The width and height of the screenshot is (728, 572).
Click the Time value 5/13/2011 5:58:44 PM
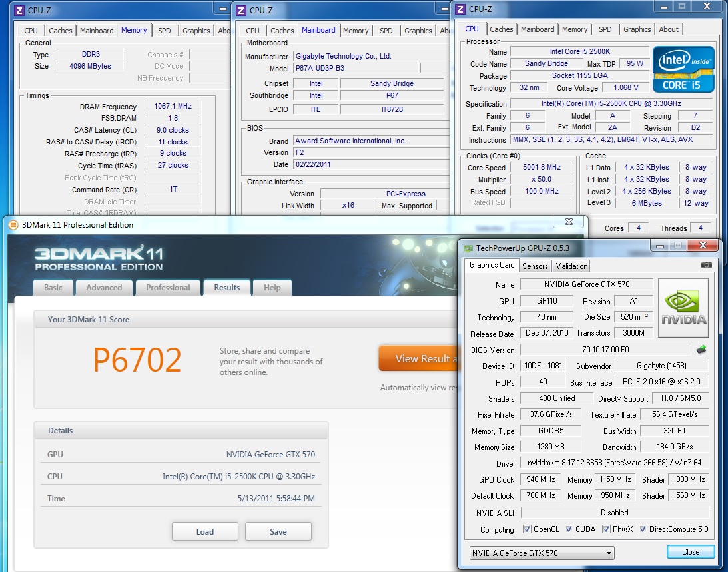pos(276,499)
